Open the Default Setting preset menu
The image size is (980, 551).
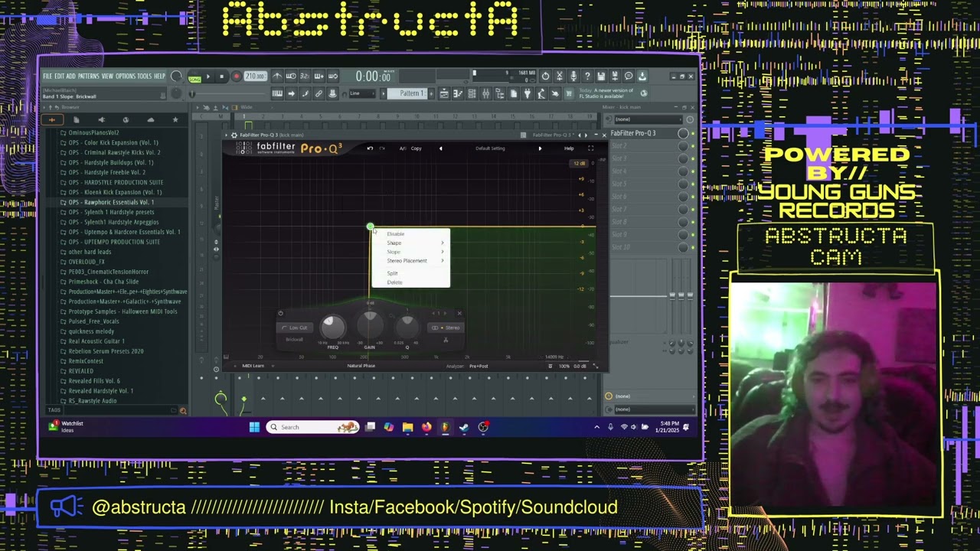pos(490,148)
